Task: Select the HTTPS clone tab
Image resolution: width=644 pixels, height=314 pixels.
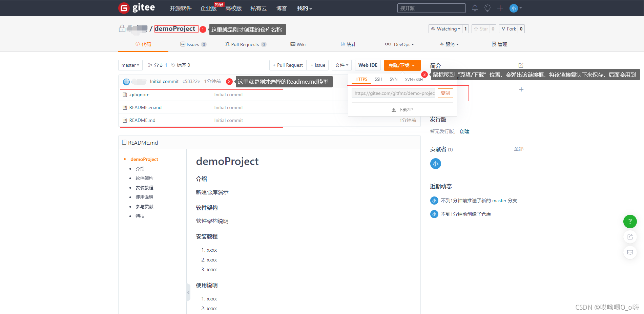Action: coord(361,79)
